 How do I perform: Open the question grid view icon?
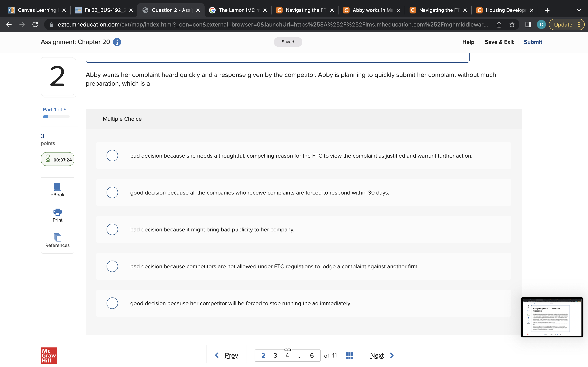349,355
